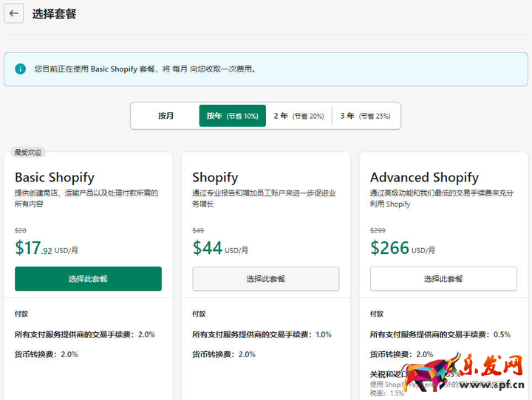Click the info icon in the banner
This screenshot has width=532, height=400.
point(21,69)
